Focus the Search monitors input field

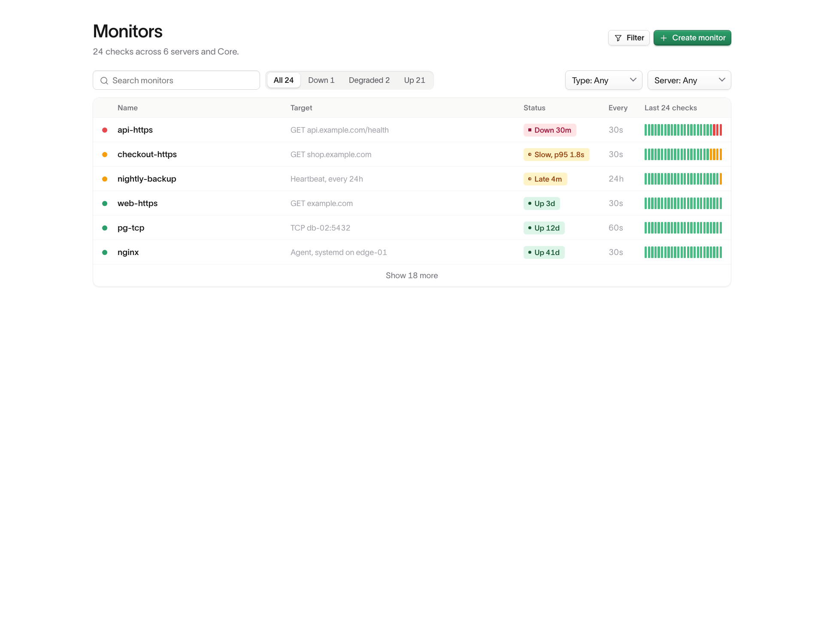click(x=176, y=80)
